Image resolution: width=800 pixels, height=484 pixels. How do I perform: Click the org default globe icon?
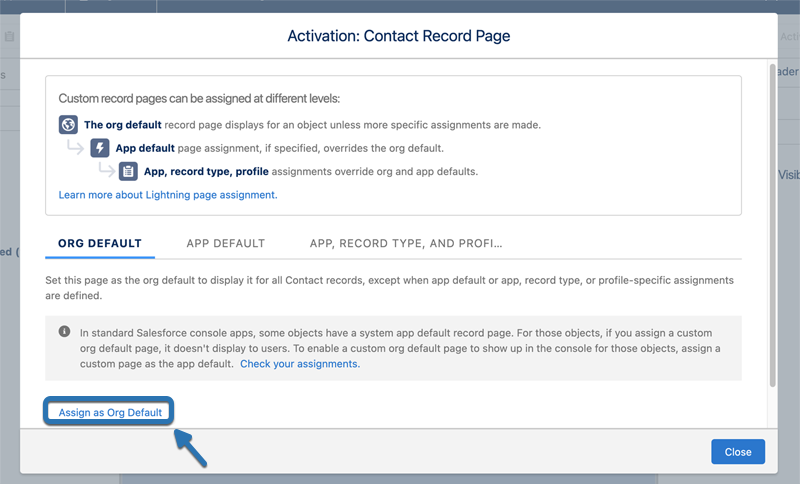click(x=68, y=125)
